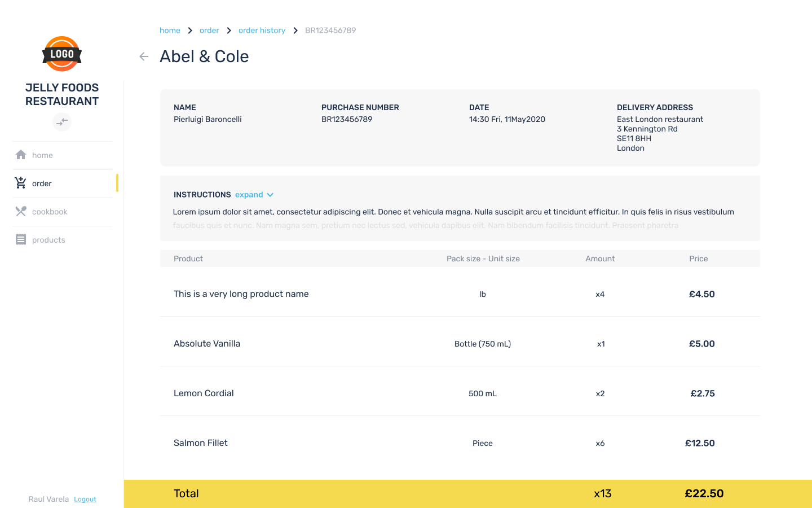Click the Jelly Foods logo badge
The width and height of the screenshot is (812, 508).
coord(62,54)
